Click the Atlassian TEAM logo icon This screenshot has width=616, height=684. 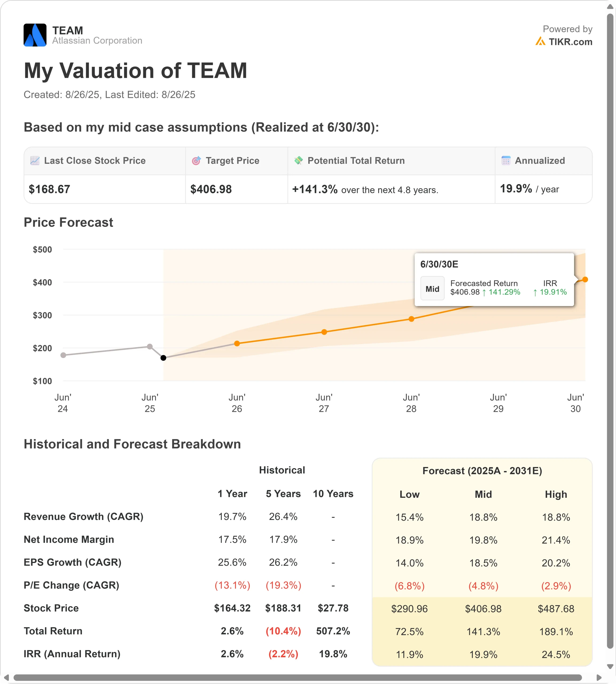coord(35,35)
